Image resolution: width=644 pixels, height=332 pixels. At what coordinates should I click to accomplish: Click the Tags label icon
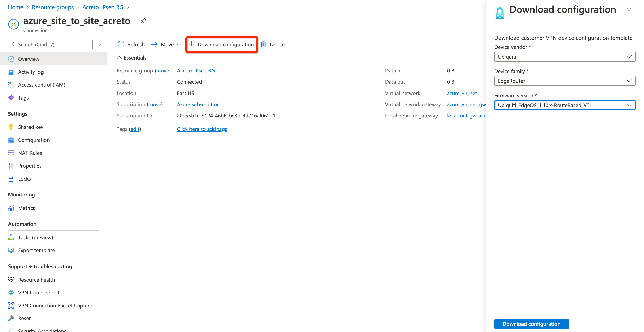pyautogui.click(x=11, y=98)
